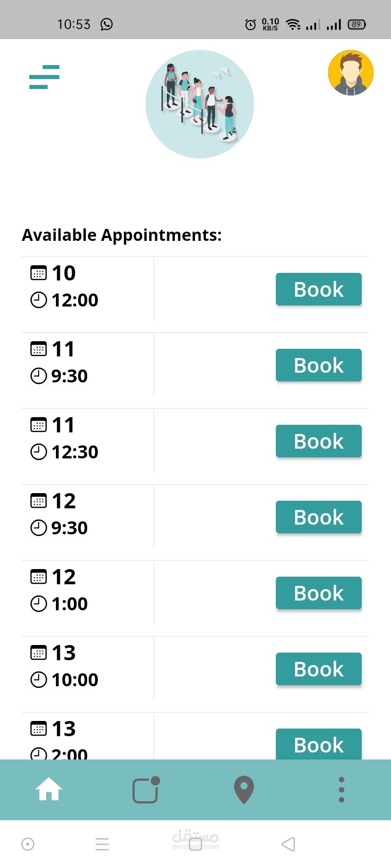
Task: Book the 13th at 2:00 appointment
Action: (319, 744)
